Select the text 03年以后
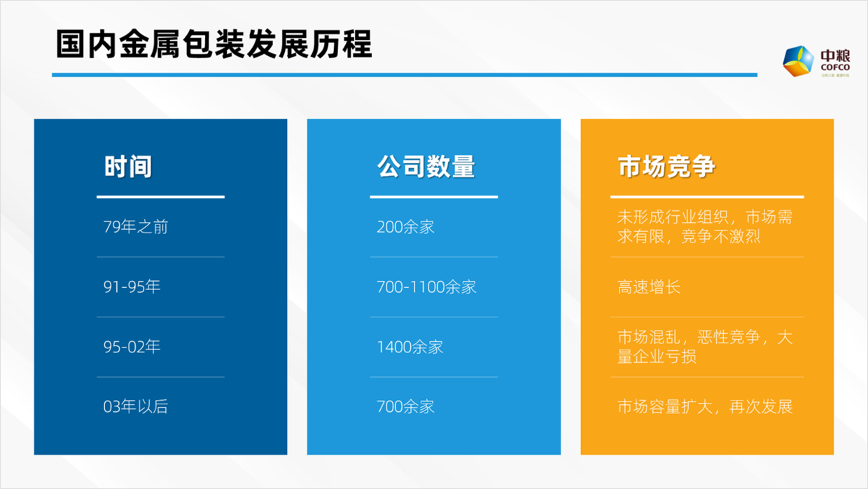This screenshot has height=489, width=868. click(136, 406)
